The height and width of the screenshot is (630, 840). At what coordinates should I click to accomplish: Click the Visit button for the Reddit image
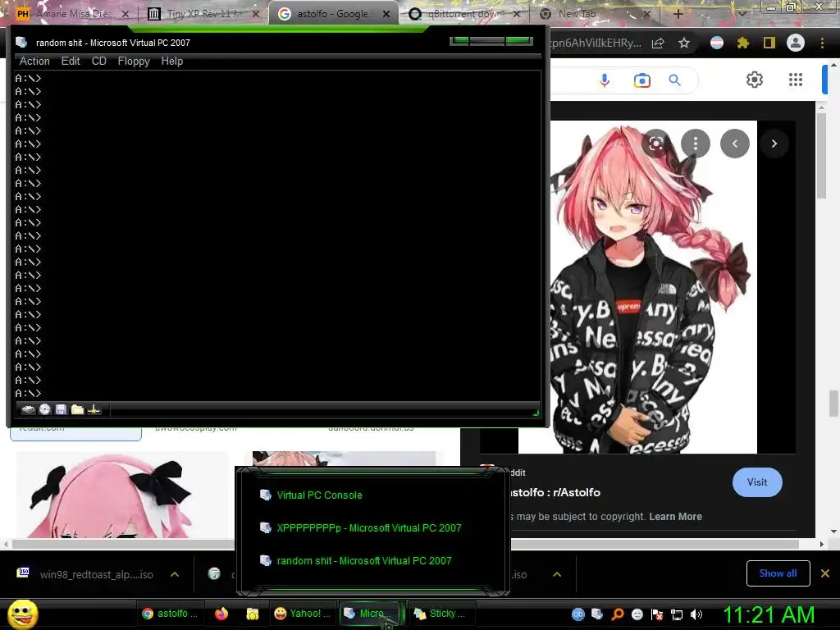[x=757, y=482]
